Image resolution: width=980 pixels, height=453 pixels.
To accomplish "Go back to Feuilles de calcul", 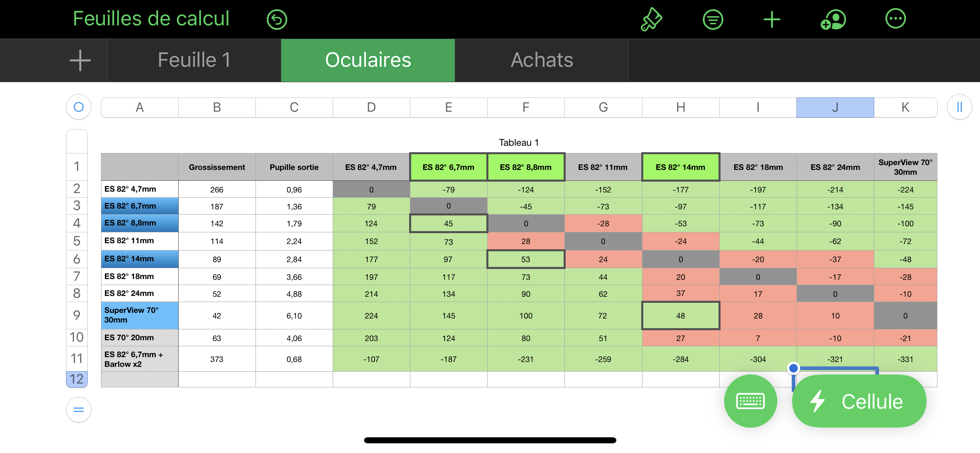I will pos(151,19).
